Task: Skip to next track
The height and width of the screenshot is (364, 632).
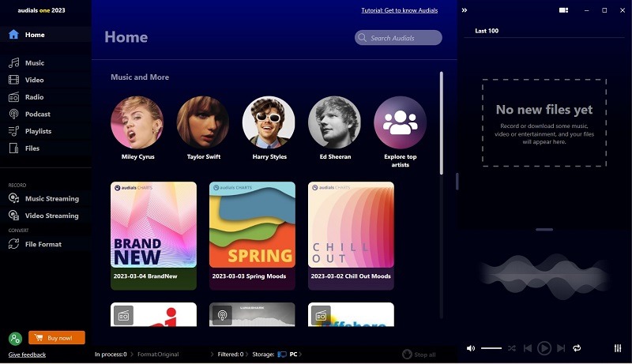Action: click(561, 348)
